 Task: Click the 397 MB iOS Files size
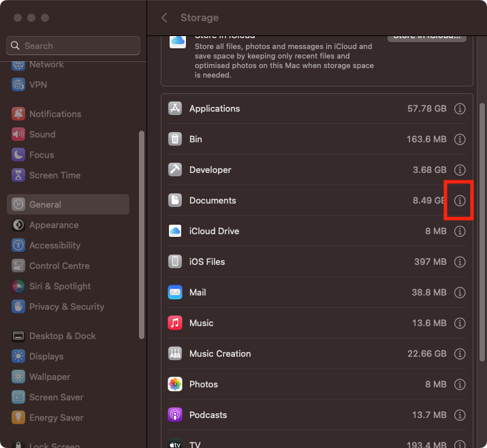[430, 261]
